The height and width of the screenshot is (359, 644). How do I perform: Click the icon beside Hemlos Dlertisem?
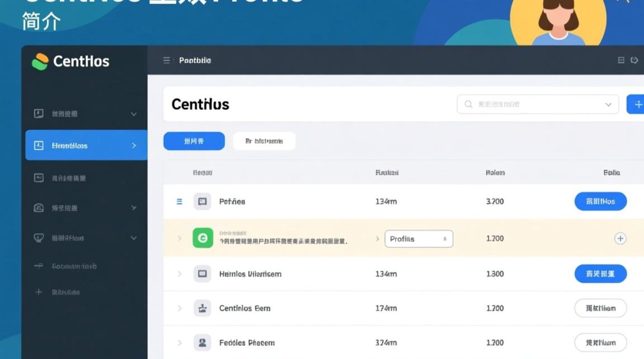202,274
